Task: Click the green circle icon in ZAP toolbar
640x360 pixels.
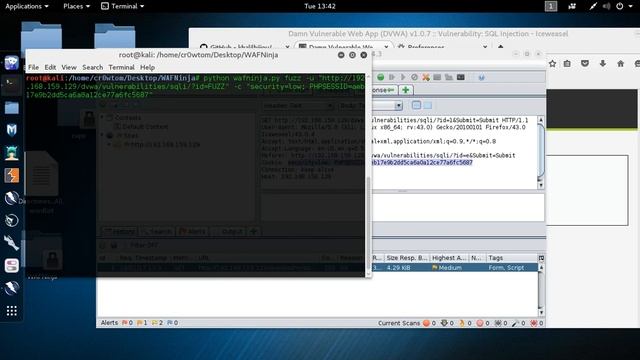Action: 380,77
